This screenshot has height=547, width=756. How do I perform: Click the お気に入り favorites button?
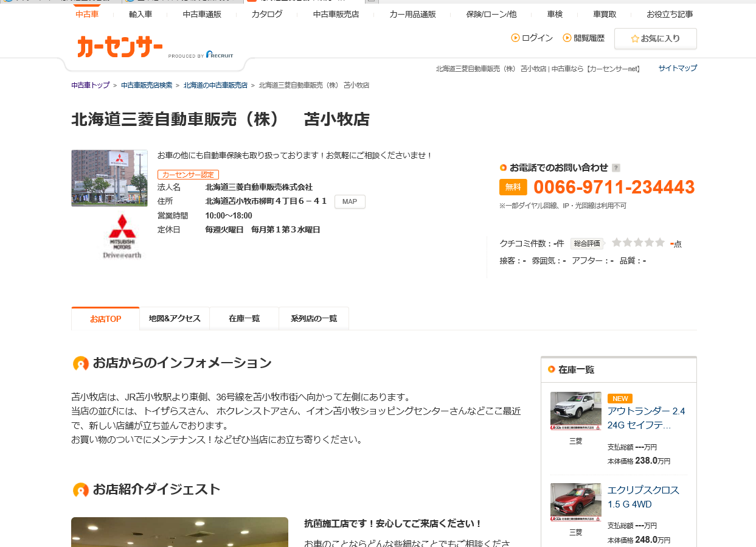point(655,38)
